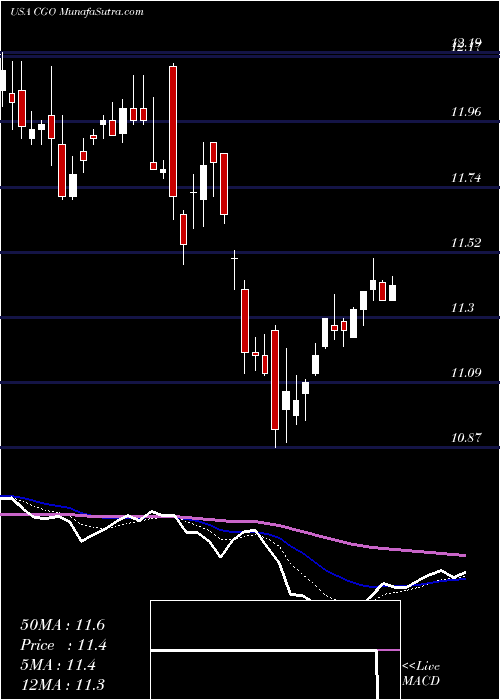Click the 'USA CGO MunafaSutra.com' title text

[77, 12]
